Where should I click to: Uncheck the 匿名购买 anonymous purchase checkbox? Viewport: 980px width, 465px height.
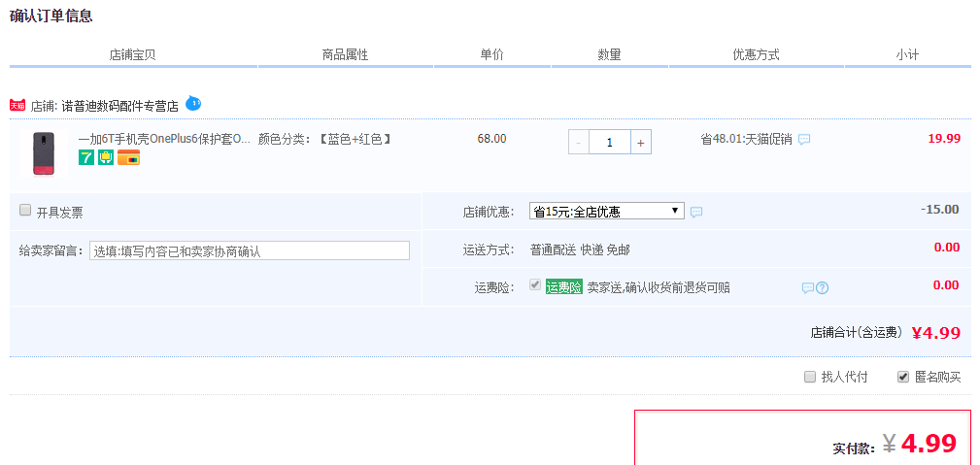[x=903, y=377]
